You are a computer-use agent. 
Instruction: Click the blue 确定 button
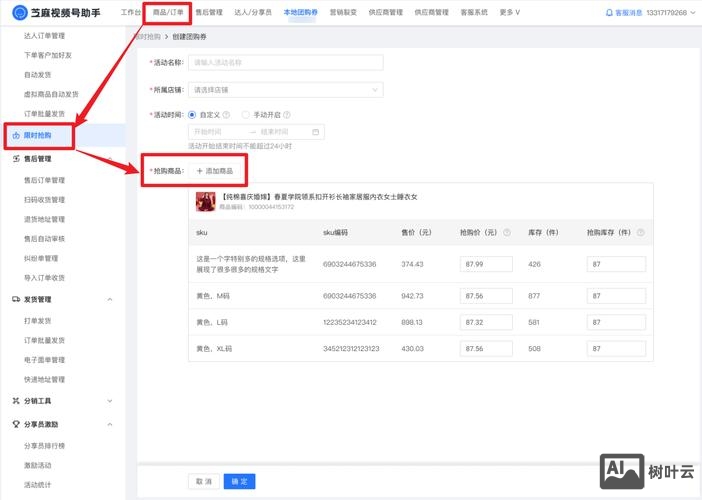(240, 481)
